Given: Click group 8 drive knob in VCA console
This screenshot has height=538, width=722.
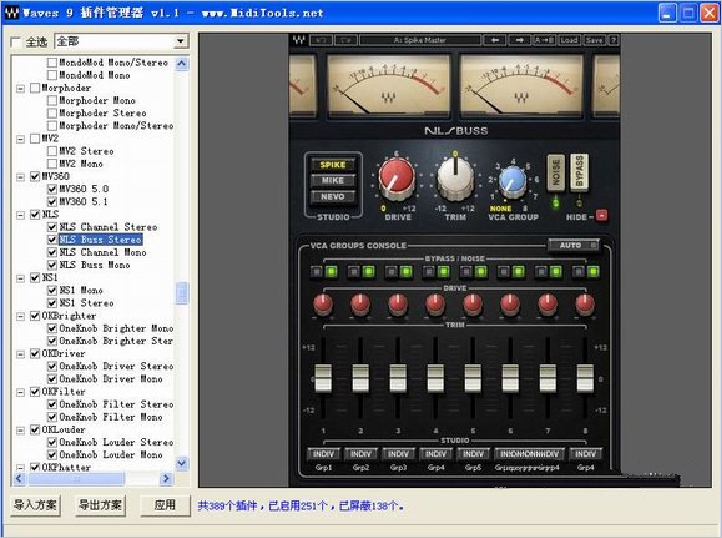Looking at the screenshot, I should tap(585, 304).
